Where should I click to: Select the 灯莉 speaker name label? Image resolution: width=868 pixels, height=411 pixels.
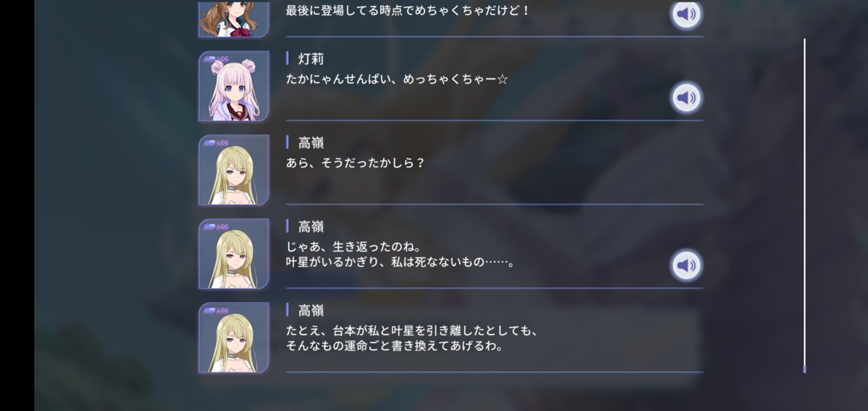(311, 59)
